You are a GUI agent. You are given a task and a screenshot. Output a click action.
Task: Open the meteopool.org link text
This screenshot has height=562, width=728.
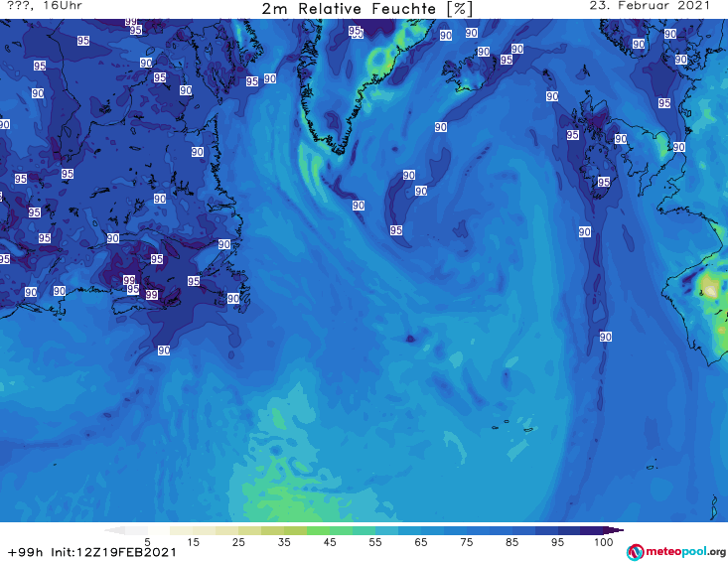685,552
